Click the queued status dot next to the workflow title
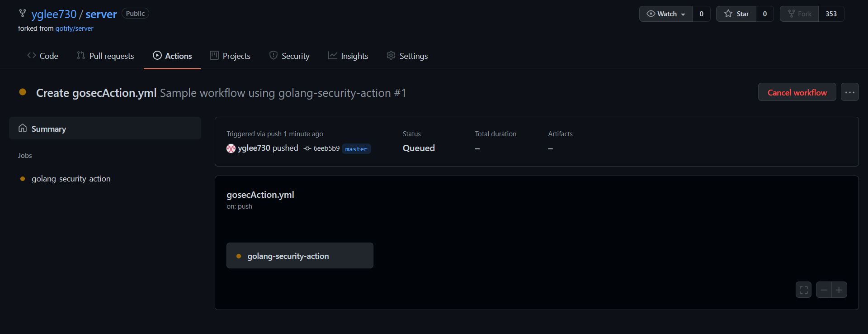 23,92
